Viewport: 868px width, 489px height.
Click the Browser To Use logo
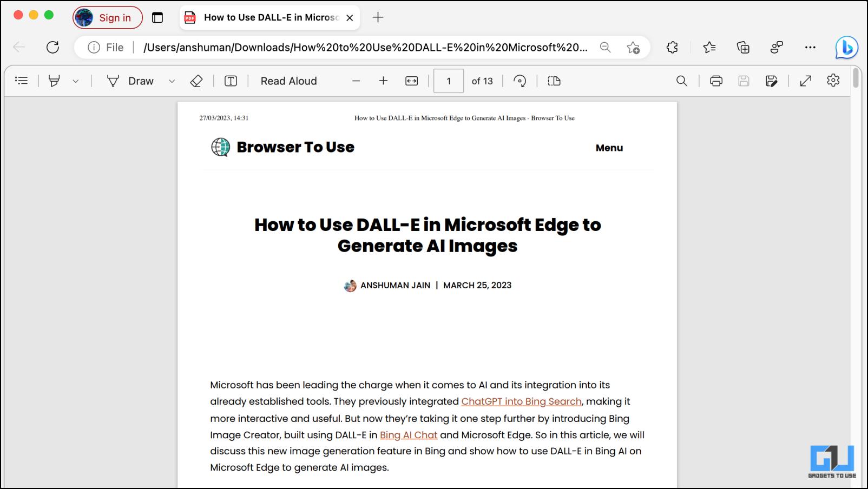pyautogui.click(x=282, y=147)
